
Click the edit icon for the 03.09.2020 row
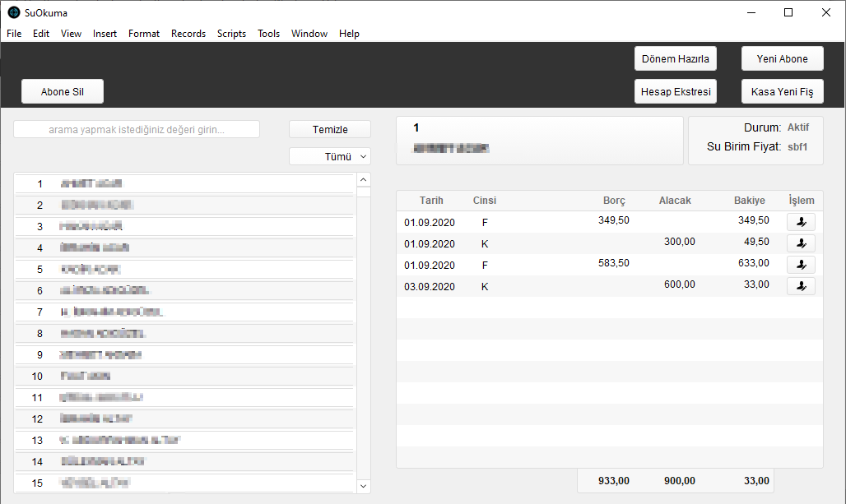[801, 286]
